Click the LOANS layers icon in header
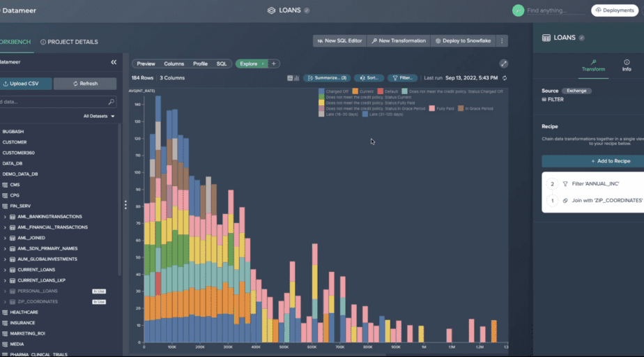The height and width of the screenshot is (357, 644). coord(271,10)
